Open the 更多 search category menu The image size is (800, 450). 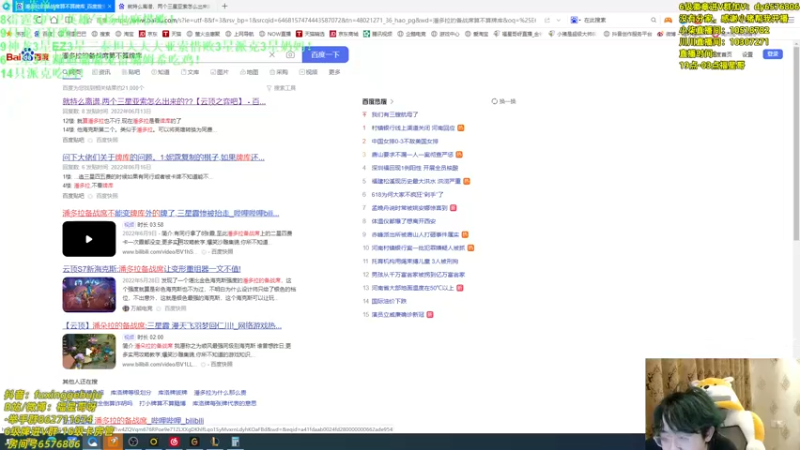tap(334, 72)
